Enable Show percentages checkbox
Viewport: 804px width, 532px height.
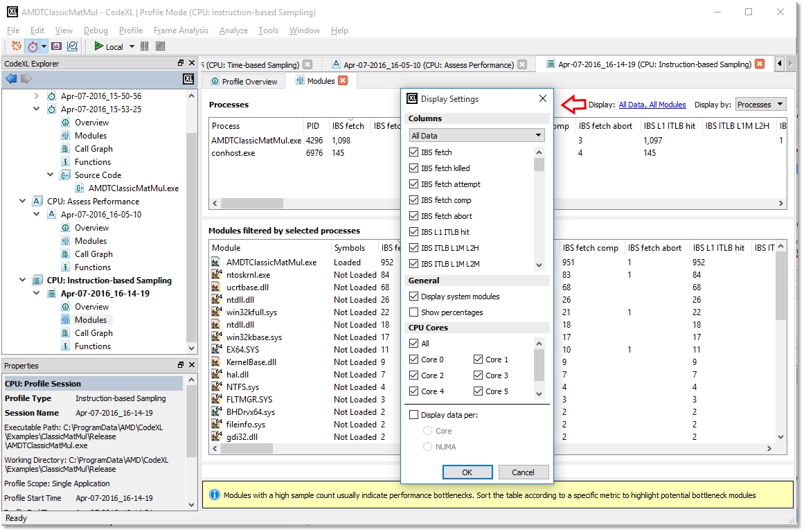tap(414, 312)
